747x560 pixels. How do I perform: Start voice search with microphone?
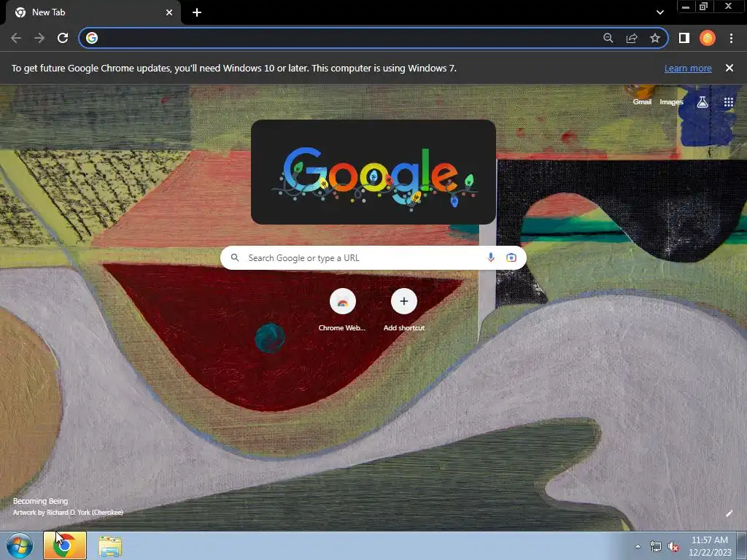491,257
